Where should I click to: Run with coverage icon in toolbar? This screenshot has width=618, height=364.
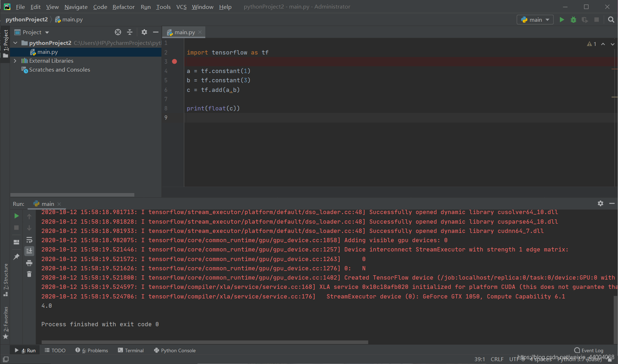pyautogui.click(x=585, y=20)
